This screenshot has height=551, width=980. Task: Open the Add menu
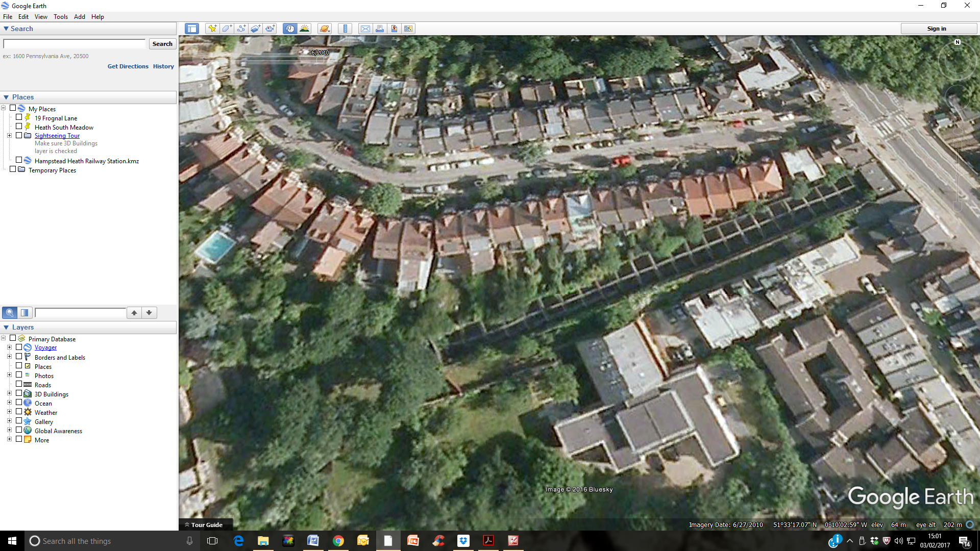pos(80,17)
